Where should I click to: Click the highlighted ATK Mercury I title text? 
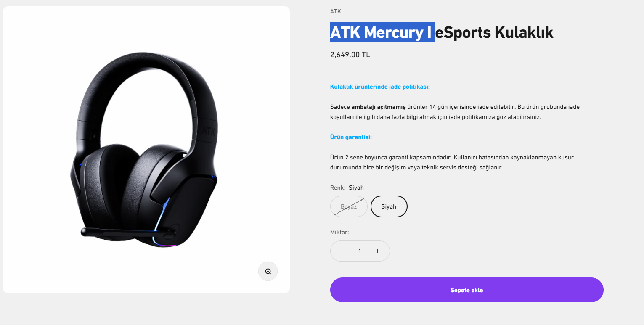(382, 32)
